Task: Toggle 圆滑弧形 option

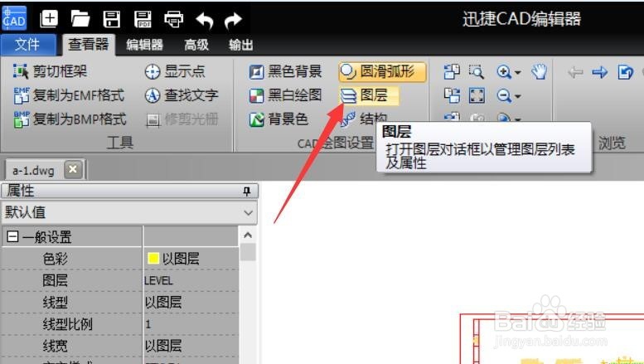Action: [382, 72]
